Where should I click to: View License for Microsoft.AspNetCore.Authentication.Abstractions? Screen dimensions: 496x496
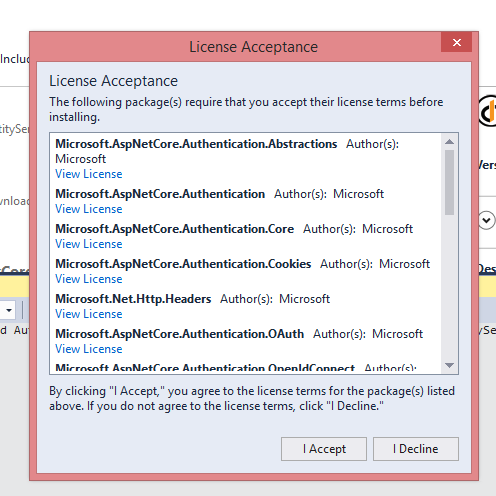89,174
